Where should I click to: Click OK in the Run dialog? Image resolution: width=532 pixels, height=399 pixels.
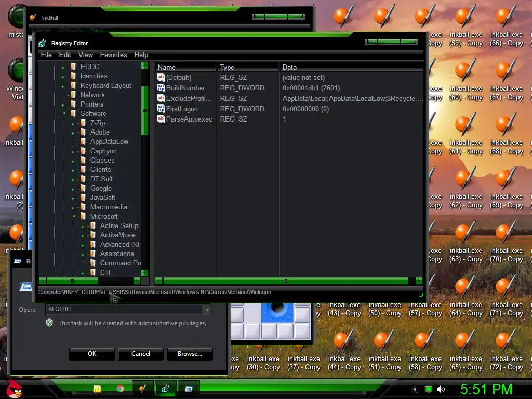point(92,353)
